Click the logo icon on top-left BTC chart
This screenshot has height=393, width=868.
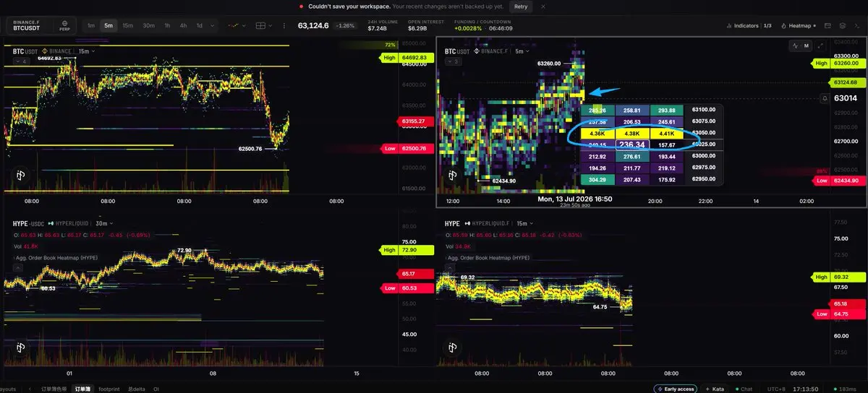pos(20,174)
